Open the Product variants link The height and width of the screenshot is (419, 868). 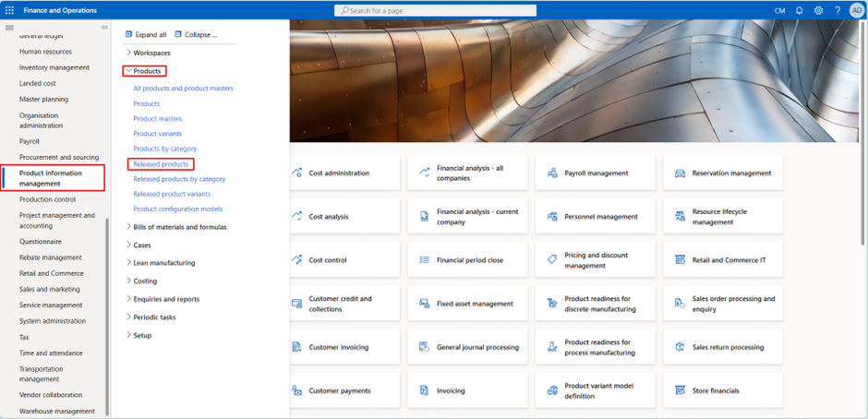[x=158, y=134]
